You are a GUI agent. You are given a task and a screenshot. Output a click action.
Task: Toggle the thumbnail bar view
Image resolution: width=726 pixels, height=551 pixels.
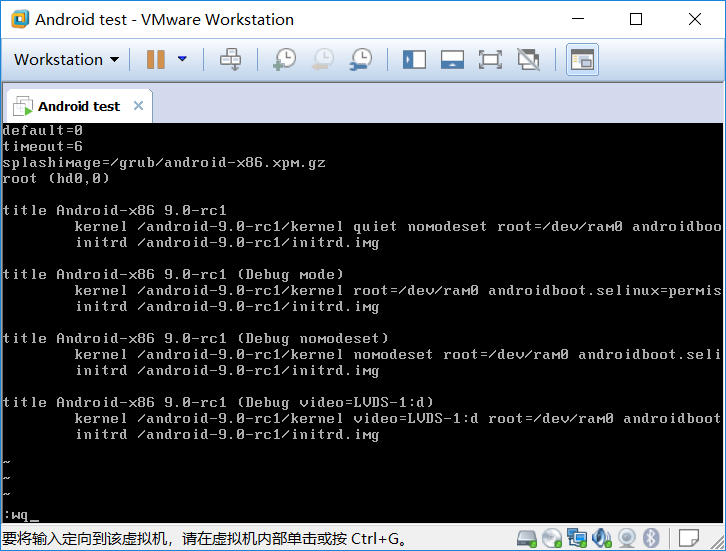[x=452, y=59]
